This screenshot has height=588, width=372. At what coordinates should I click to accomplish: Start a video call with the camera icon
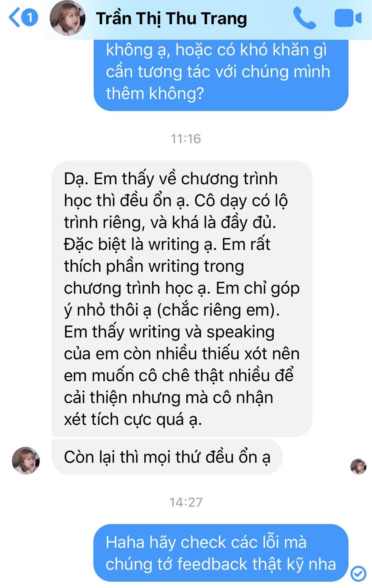coord(348,18)
